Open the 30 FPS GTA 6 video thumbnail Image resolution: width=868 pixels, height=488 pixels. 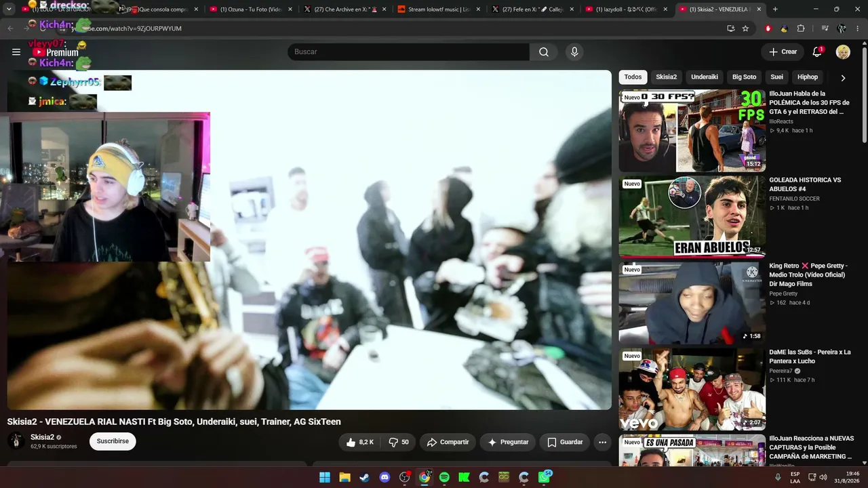(692, 131)
